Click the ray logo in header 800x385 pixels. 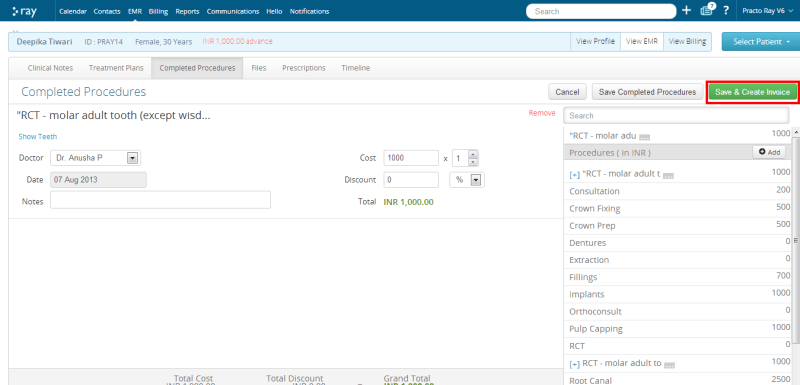[x=24, y=11]
